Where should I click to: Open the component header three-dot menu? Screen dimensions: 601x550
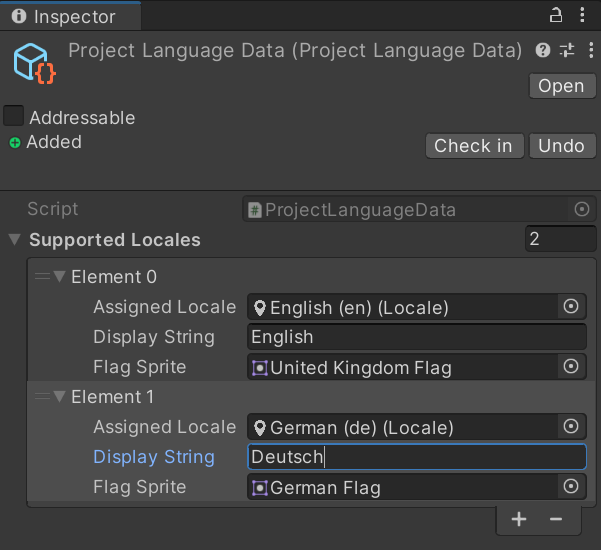[x=587, y=51]
